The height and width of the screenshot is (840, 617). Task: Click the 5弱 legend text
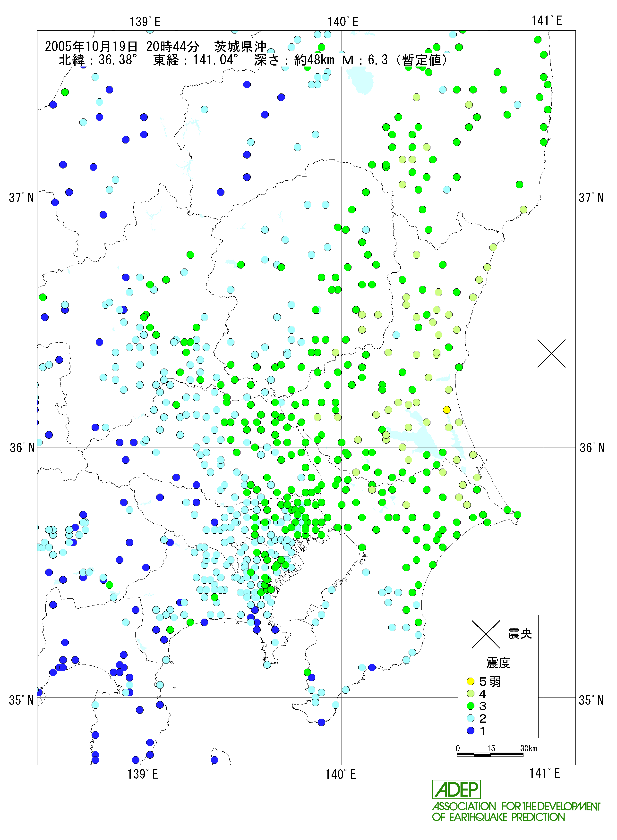coord(490,682)
